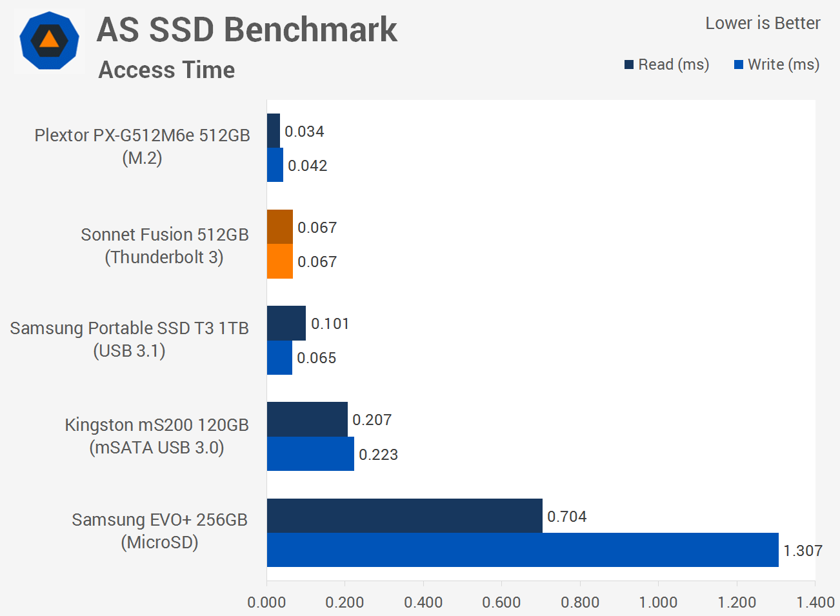The height and width of the screenshot is (616, 840).
Task: Click the value label '0.223'
Action: (x=379, y=455)
